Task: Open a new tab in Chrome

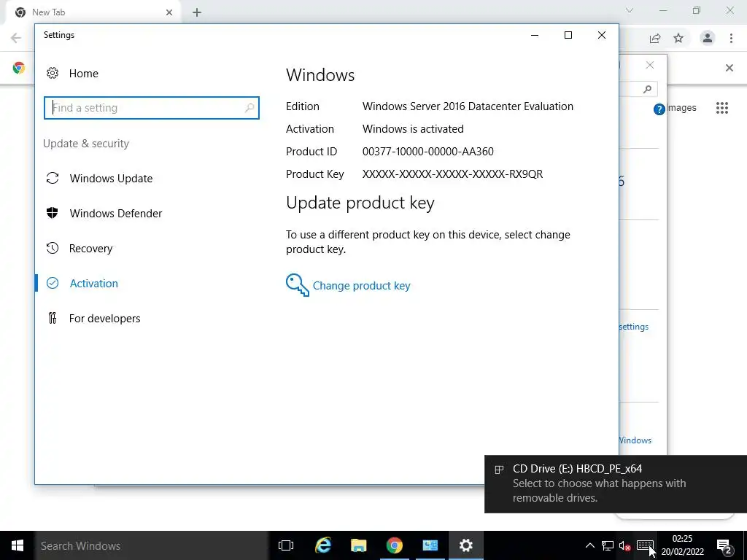Action: 197,12
